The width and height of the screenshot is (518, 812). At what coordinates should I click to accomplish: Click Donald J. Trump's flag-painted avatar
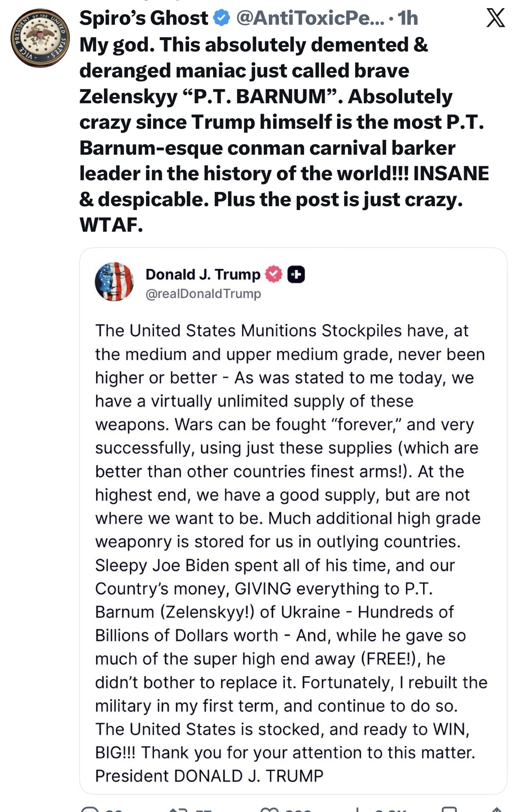click(114, 281)
